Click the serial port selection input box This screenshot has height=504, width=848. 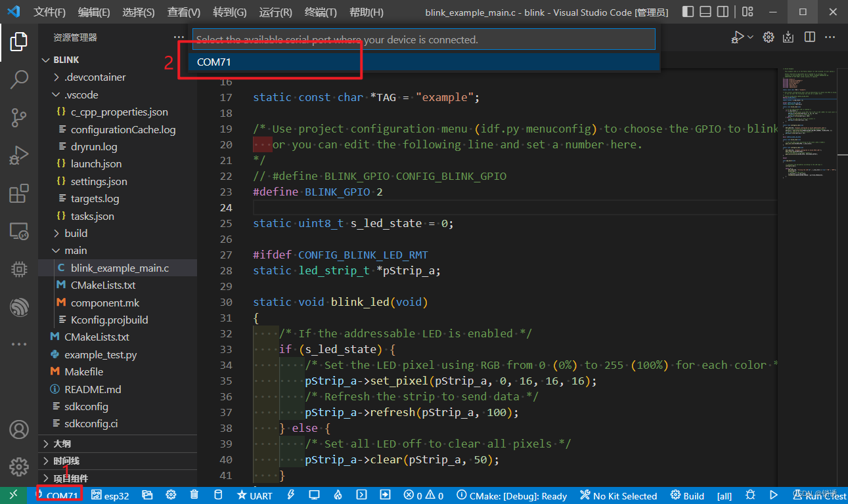[x=424, y=39]
